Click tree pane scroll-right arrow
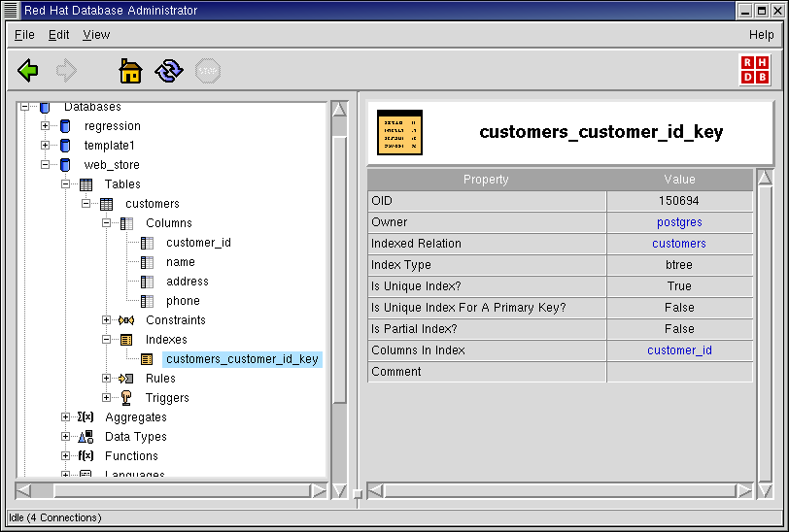The height and width of the screenshot is (532, 789). pos(319,491)
